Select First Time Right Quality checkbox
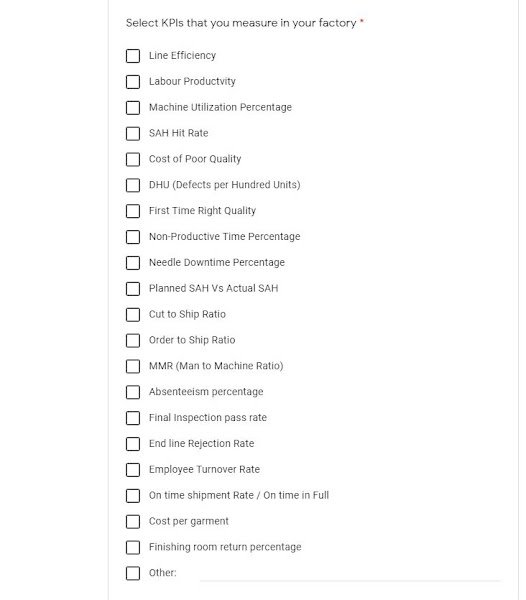This screenshot has height=600, width=526. click(x=133, y=211)
